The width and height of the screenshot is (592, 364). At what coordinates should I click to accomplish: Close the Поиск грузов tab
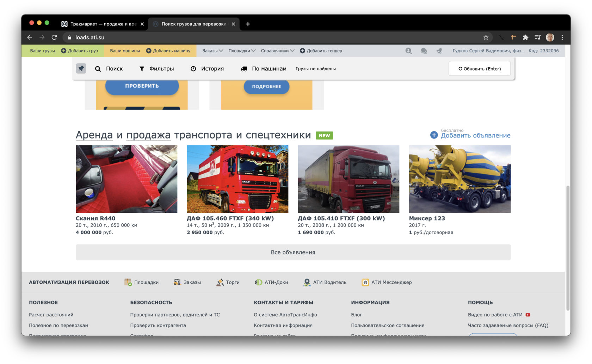pyautogui.click(x=233, y=24)
